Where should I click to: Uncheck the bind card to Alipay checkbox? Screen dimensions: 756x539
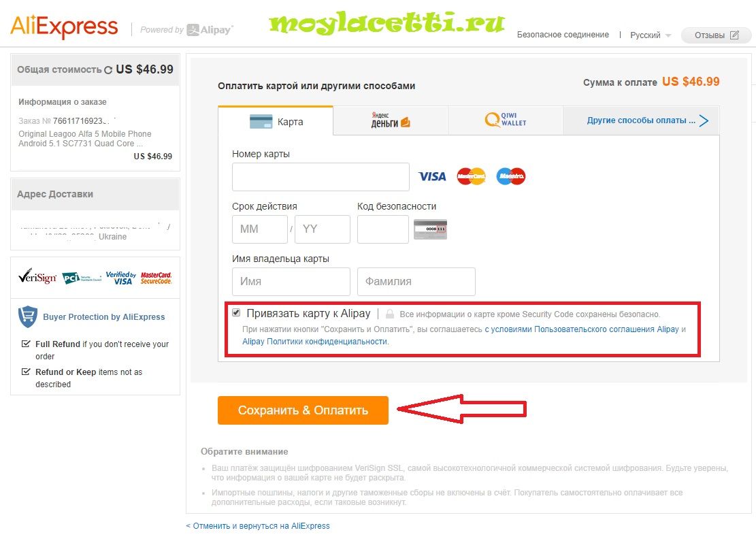click(236, 312)
